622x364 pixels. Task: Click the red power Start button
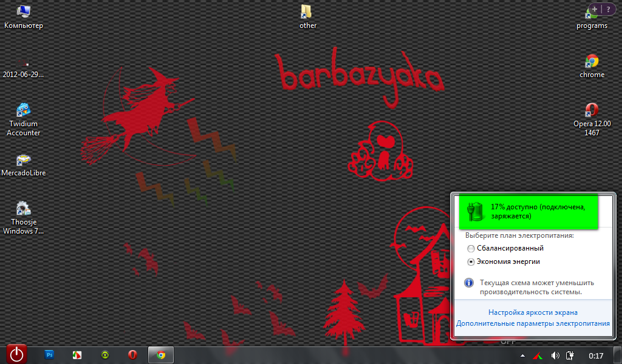point(17,354)
